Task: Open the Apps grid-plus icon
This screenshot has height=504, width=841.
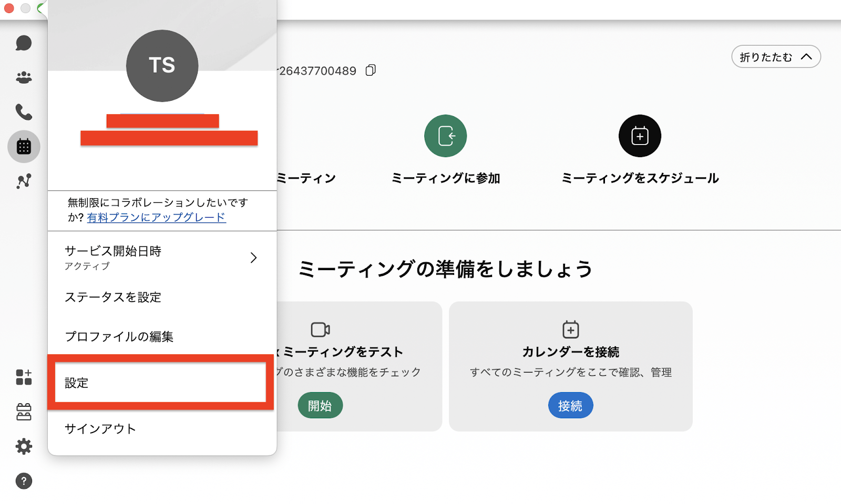Action: 24,377
